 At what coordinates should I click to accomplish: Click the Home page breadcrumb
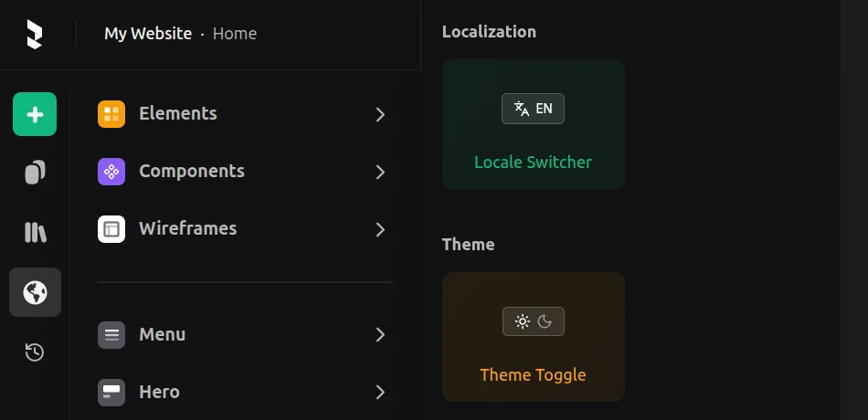[x=235, y=34]
